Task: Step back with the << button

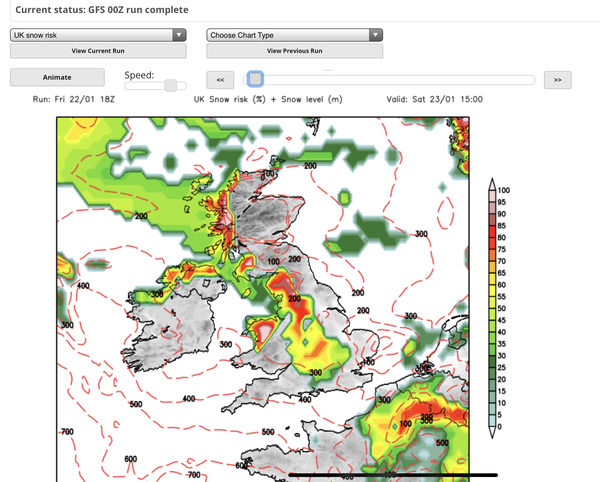Action: point(219,78)
